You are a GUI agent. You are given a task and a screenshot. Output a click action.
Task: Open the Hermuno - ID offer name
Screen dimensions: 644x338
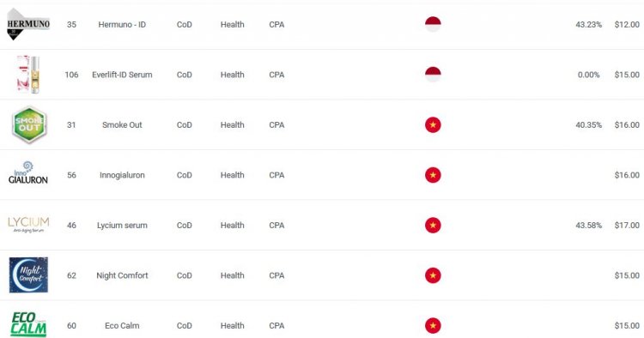coord(122,25)
